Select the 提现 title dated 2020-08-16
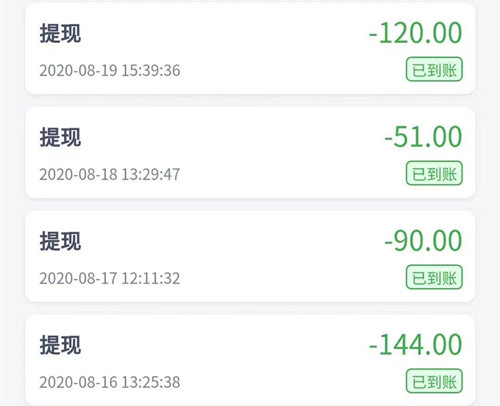This screenshot has height=406, width=500. [60, 345]
